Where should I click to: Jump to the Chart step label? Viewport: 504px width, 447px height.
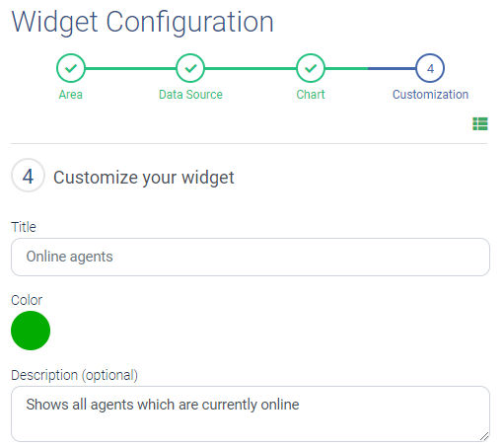pyautogui.click(x=311, y=95)
